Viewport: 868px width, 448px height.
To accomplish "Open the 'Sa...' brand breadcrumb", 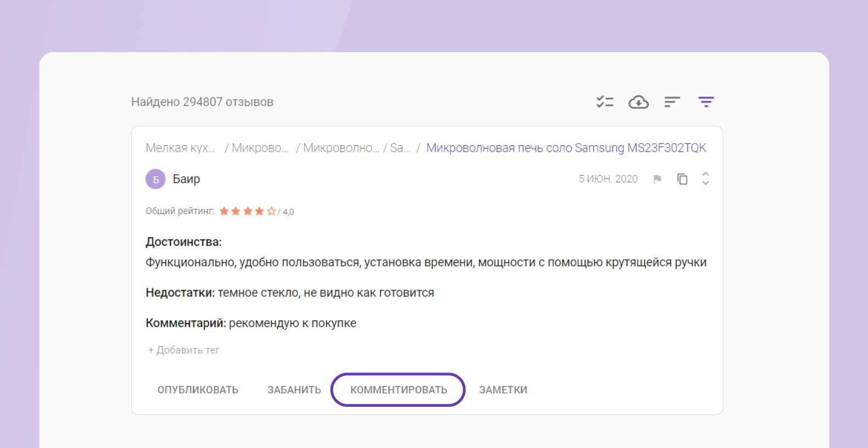I will tap(400, 148).
